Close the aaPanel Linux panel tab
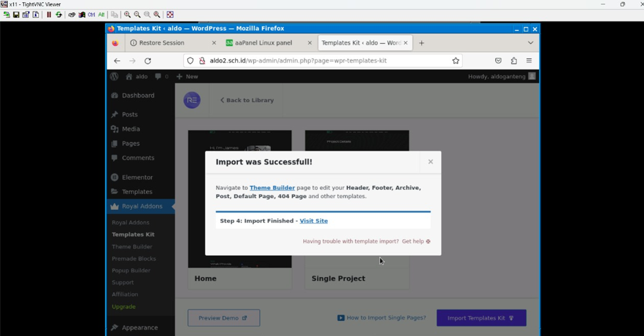 [x=310, y=43]
